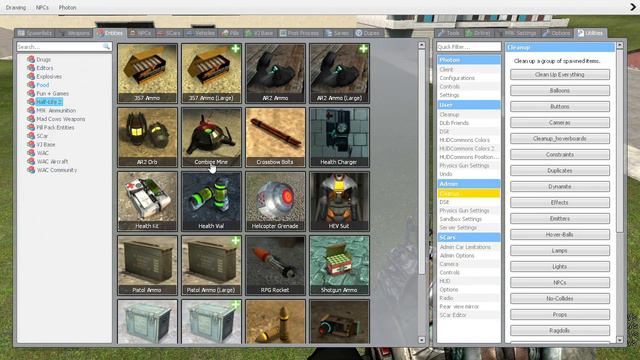Switch to the Weapons tab

click(x=74, y=33)
